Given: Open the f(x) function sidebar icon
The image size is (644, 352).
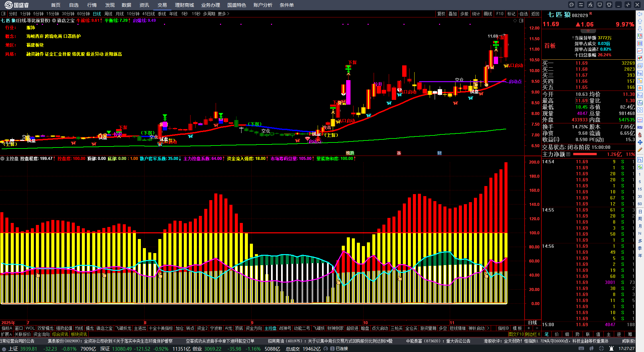Looking at the screenshot, I should pyautogui.click(x=640, y=103).
